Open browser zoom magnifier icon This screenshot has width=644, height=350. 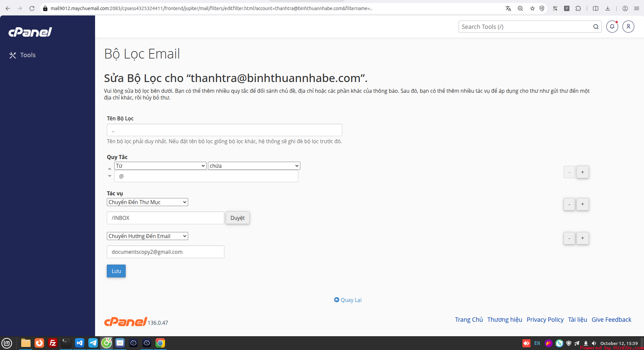tap(520, 8)
